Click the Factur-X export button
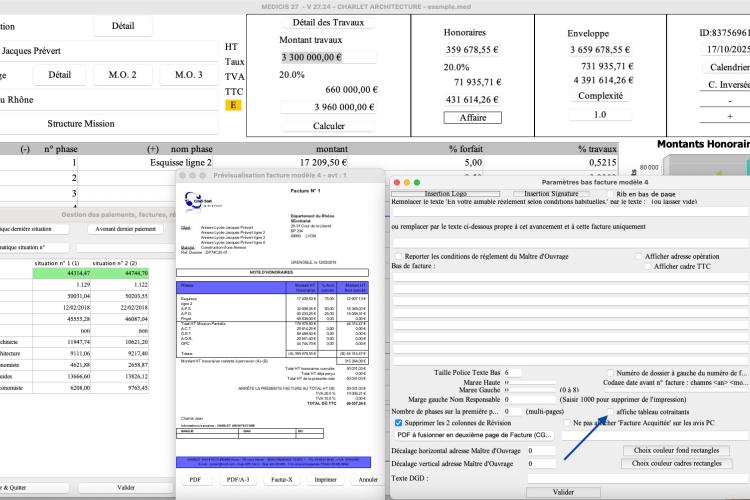The width and height of the screenshot is (750, 500). point(281,479)
